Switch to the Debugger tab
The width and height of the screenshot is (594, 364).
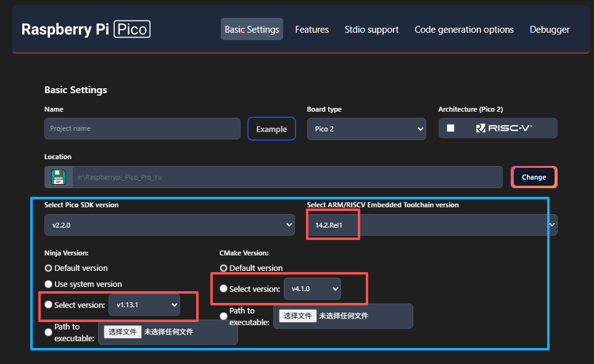[550, 29]
